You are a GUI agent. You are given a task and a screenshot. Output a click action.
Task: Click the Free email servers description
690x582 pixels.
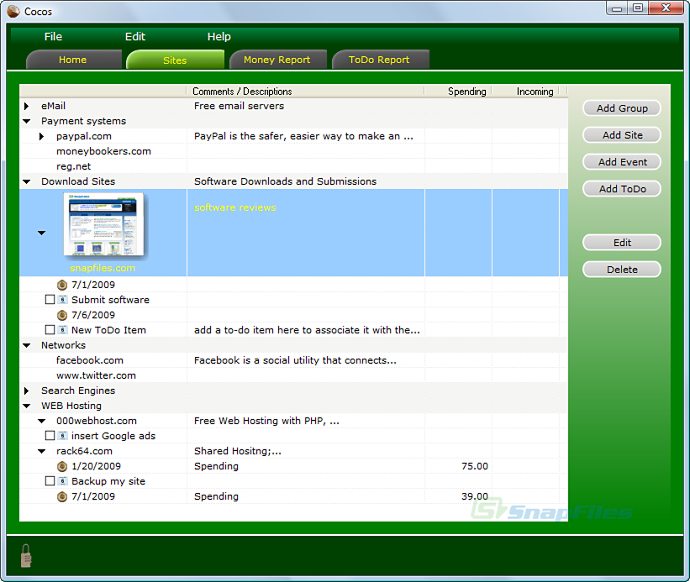[x=239, y=106]
